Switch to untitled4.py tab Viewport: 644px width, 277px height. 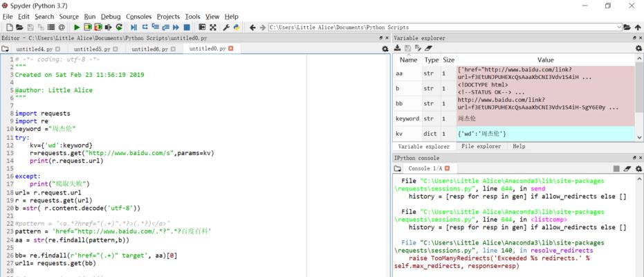pyautogui.click(x=35, y=49)
